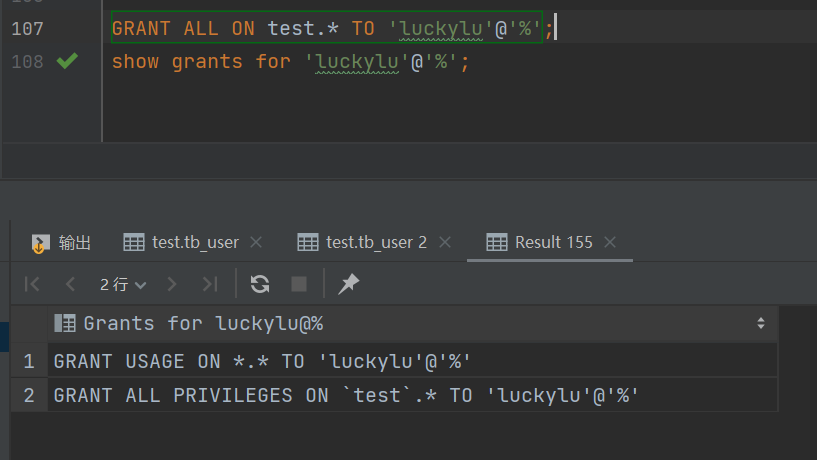Screen dimensions: 817x460
Task: Close the test.tb_user 2 tab
Action: click(x=445, y=242)
